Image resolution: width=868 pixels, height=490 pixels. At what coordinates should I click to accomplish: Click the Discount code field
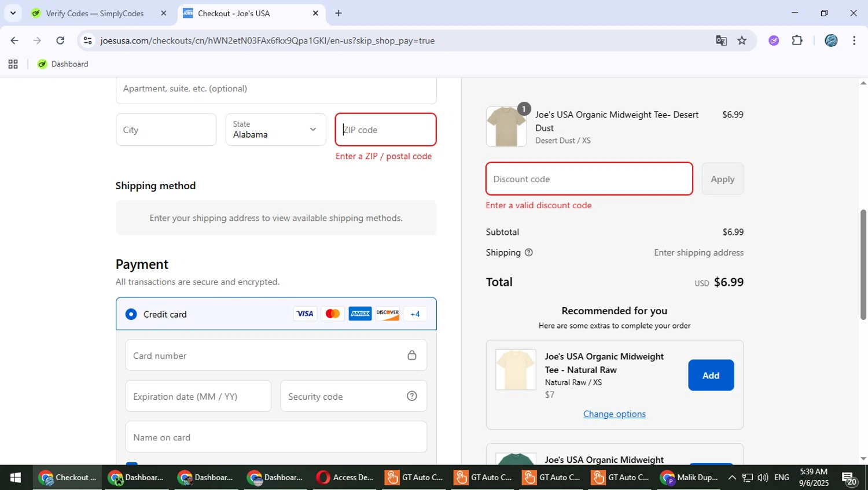[589, 179]
